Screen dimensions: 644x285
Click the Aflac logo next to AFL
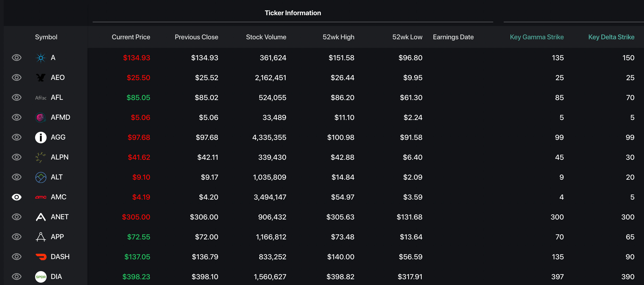pyautogui.click(x=41, y=98)
